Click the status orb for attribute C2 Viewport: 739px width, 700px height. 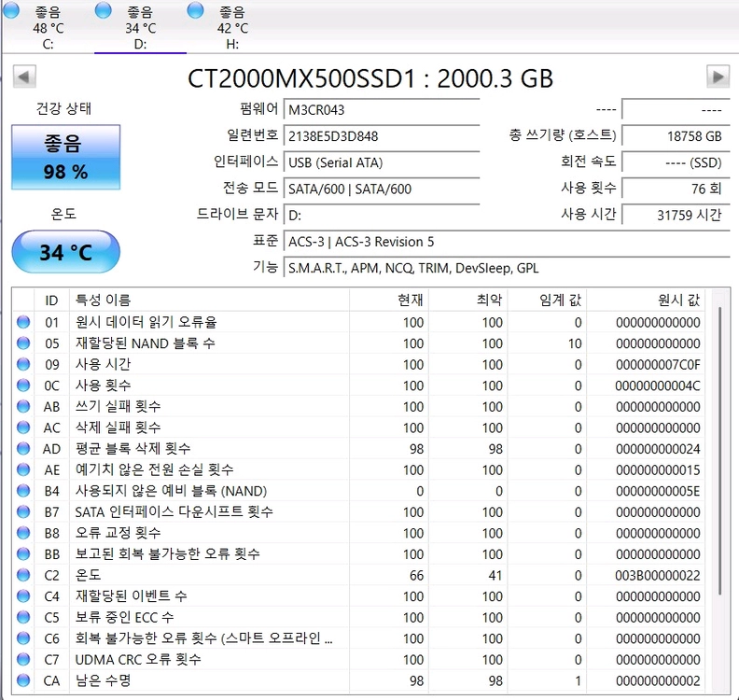[23, 575]
